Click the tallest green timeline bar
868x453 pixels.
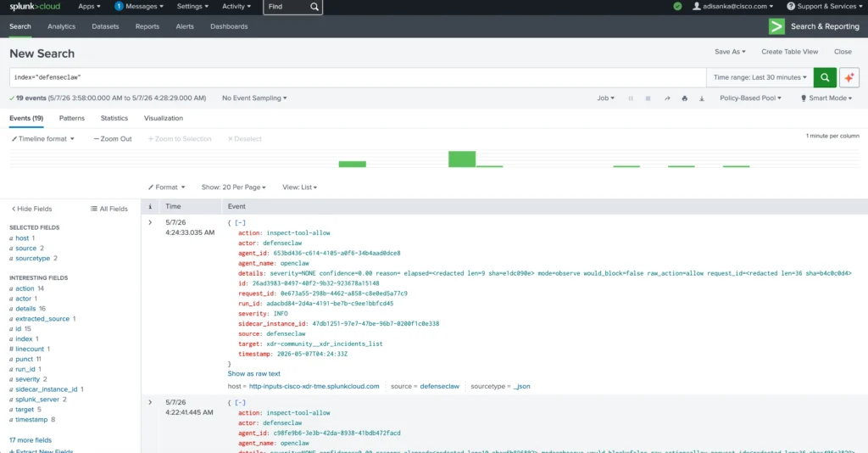click(462, 159)
